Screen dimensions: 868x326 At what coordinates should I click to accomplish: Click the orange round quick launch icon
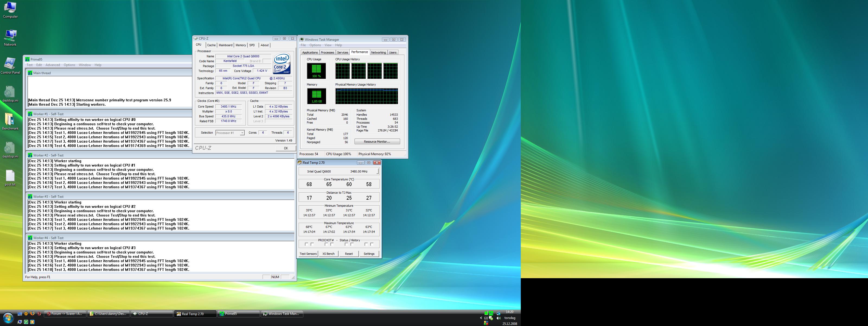pyautogui.click(x=26, y=314)
